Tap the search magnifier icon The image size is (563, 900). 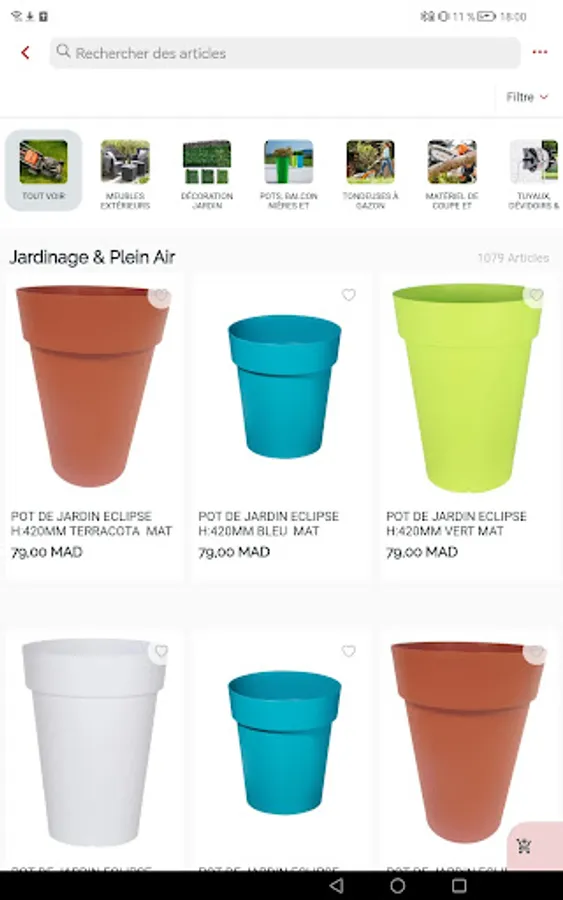pyautogui.click(x=63, y=52)
